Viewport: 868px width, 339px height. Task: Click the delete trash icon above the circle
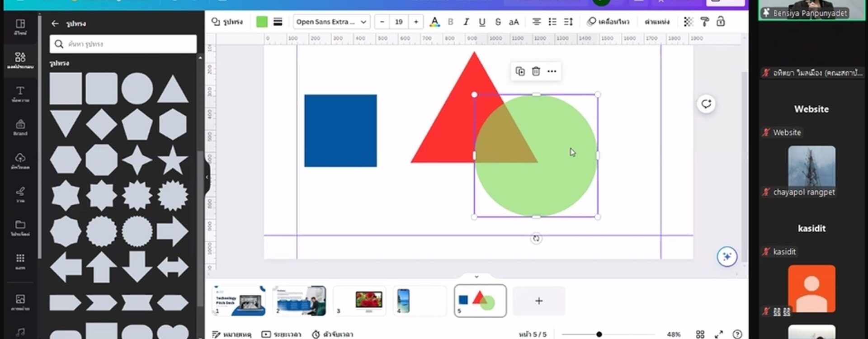click(x=536, y=71)
